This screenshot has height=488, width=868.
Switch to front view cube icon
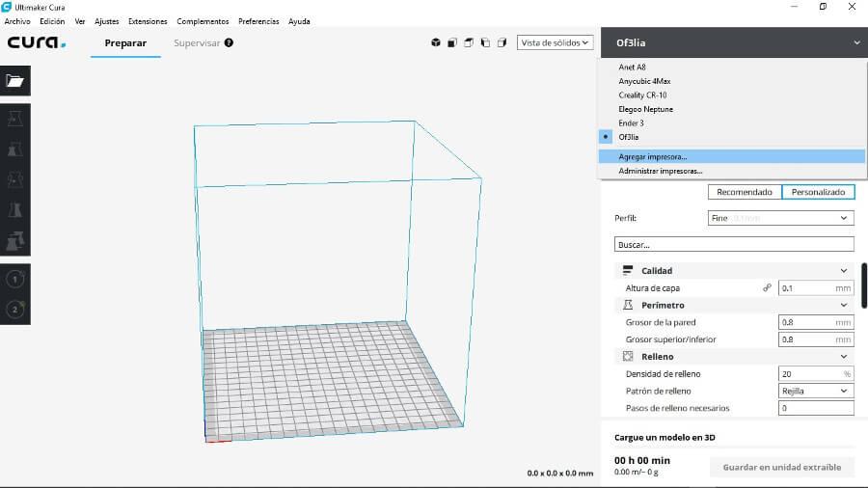coord(452,42)
